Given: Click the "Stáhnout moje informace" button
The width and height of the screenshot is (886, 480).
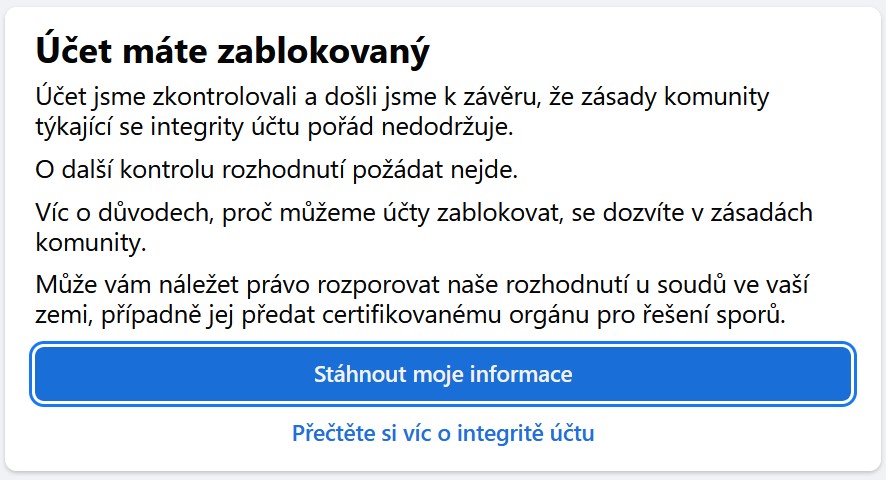Looking at the screenshot, I should pyautogui.click(x=443, y=375).
